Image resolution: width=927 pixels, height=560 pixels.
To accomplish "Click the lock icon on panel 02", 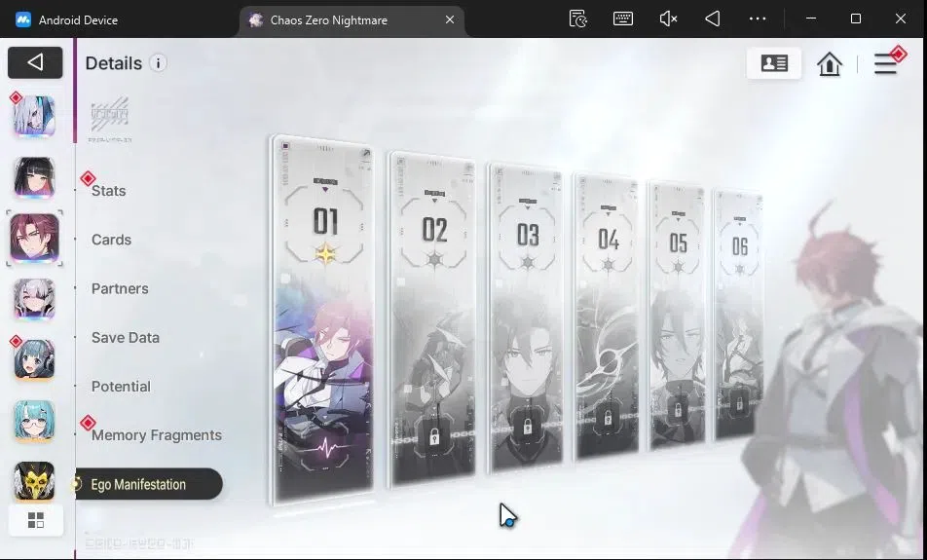I will (x=434, y=437).
